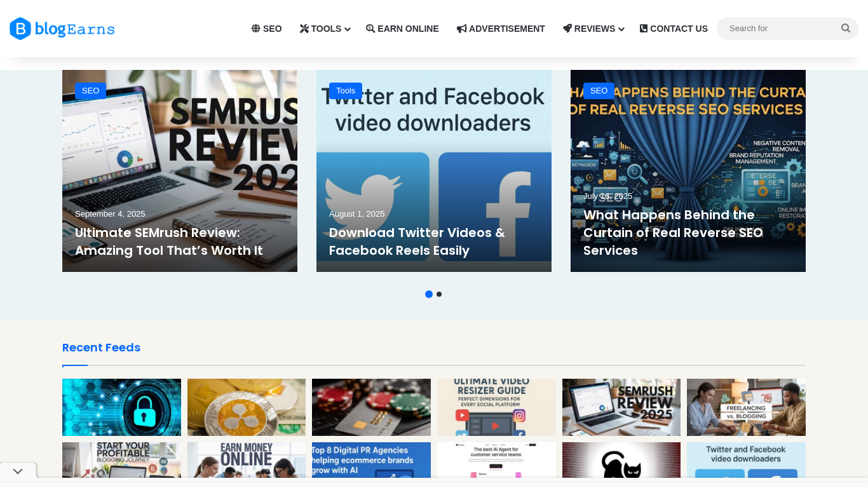Click the Tools category badge
The image size is (868, 488).
(x=346, y=91)
